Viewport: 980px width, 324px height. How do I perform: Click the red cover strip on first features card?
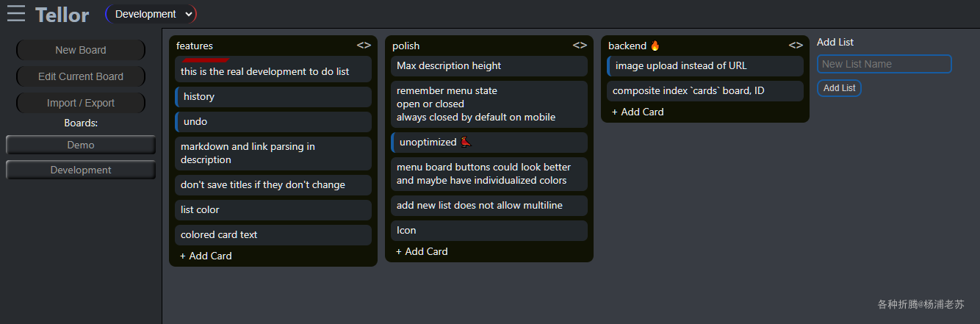(x=206, y=60)
